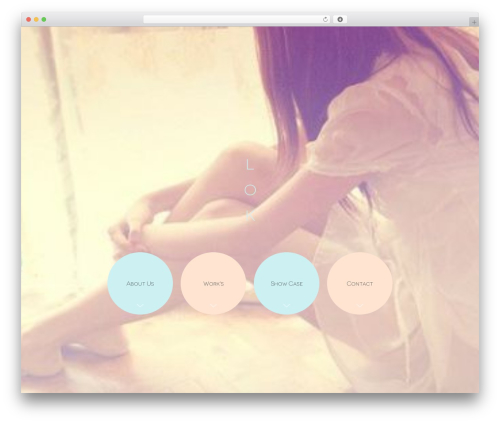500x423 pixels.
Task: Click the chevron under Contact
Action: pyautogui.click(x=360, y=305)
